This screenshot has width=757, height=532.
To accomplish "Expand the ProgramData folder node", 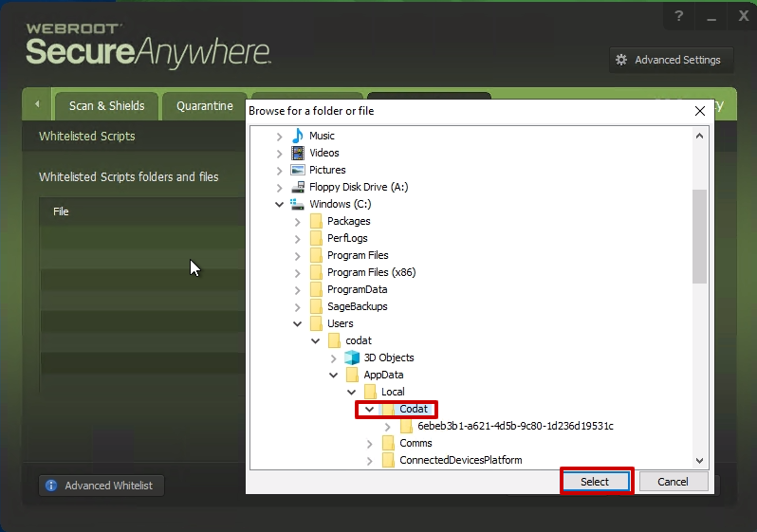I will pyautogui.click(x=298, y=290).
